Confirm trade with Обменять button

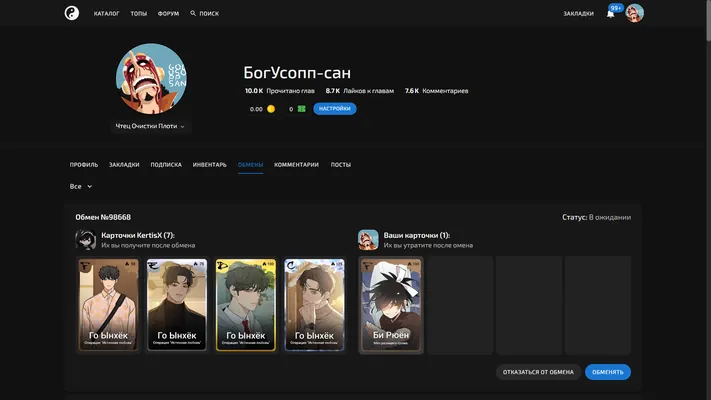tap(608, 372)
